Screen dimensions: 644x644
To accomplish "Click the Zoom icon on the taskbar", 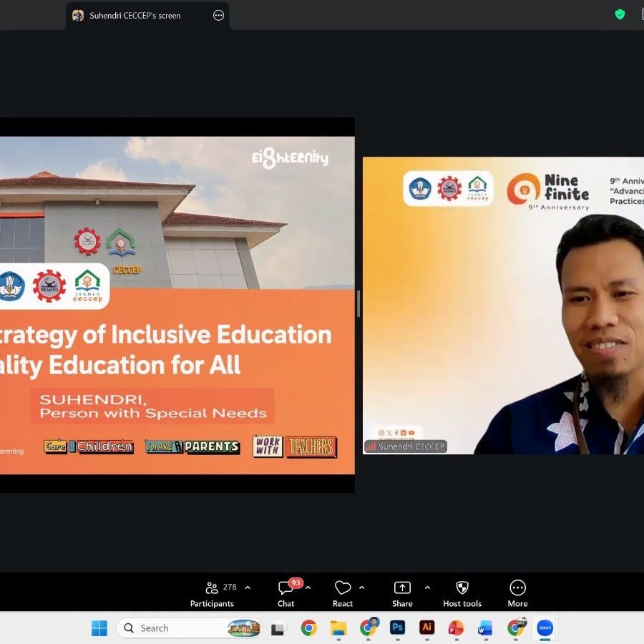I will coord(545,628).
